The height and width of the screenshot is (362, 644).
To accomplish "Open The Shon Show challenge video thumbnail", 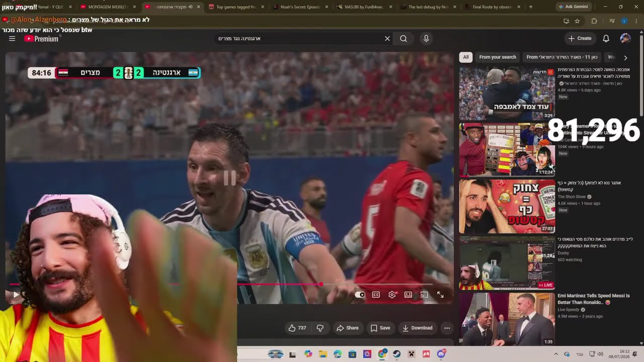I will (507, 206).
